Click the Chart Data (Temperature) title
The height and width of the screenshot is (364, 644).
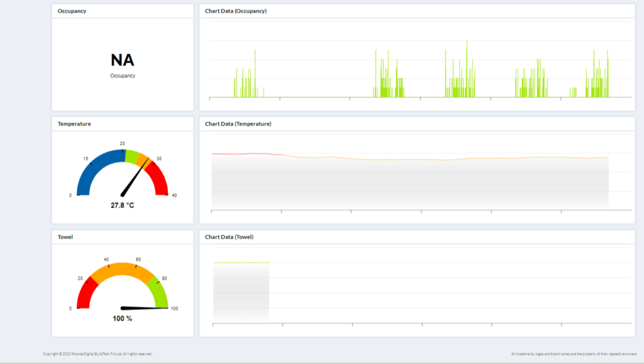coord(238,124)
